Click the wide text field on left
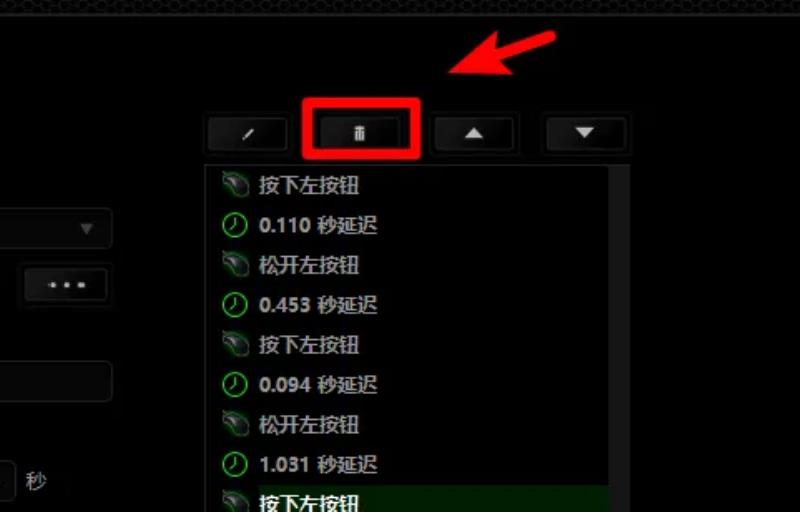This screenshot has width=800, height=512. coord(55,381)
